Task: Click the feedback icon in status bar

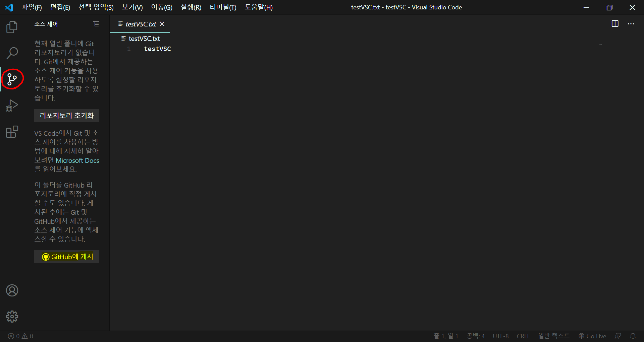Action: 618,336
